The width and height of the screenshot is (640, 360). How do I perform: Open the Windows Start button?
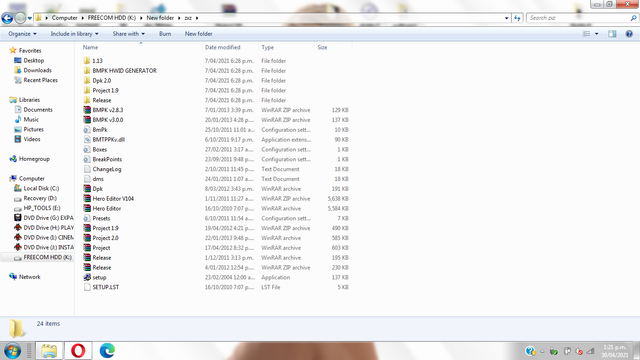point(12,351)
